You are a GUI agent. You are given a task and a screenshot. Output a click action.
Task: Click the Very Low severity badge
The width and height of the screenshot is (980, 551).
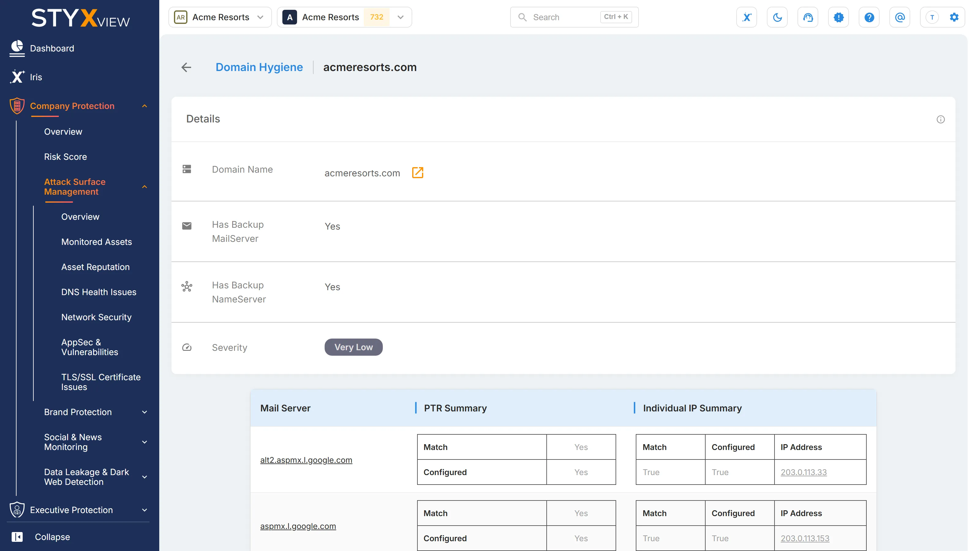353,347
